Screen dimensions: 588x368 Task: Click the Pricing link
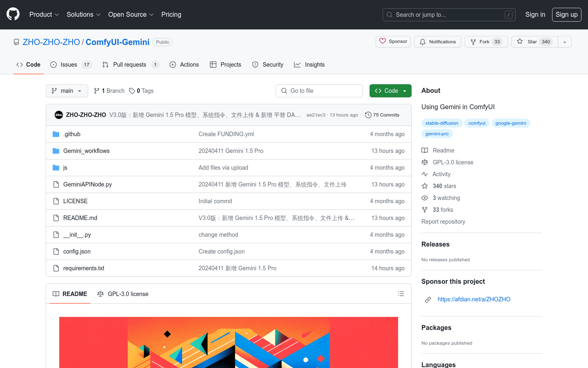[x=171, y=14]
